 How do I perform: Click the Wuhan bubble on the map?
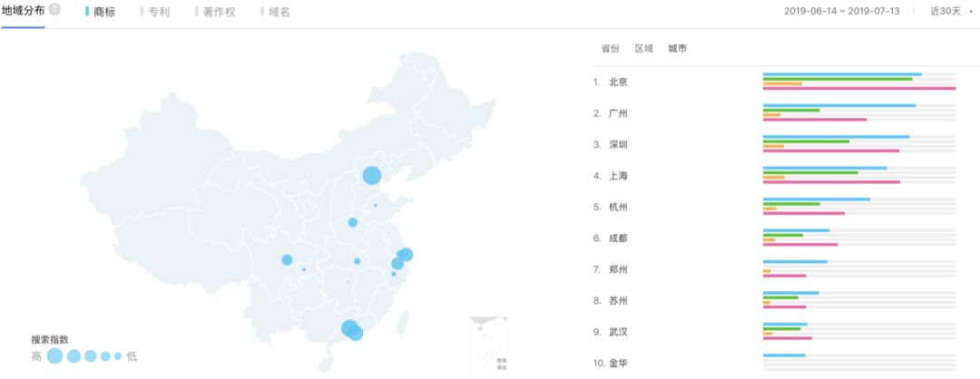357,261
